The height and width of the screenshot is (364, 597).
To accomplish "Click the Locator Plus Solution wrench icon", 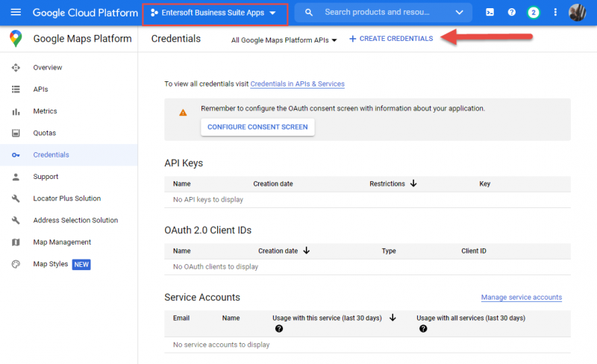I will click(16, 198).
